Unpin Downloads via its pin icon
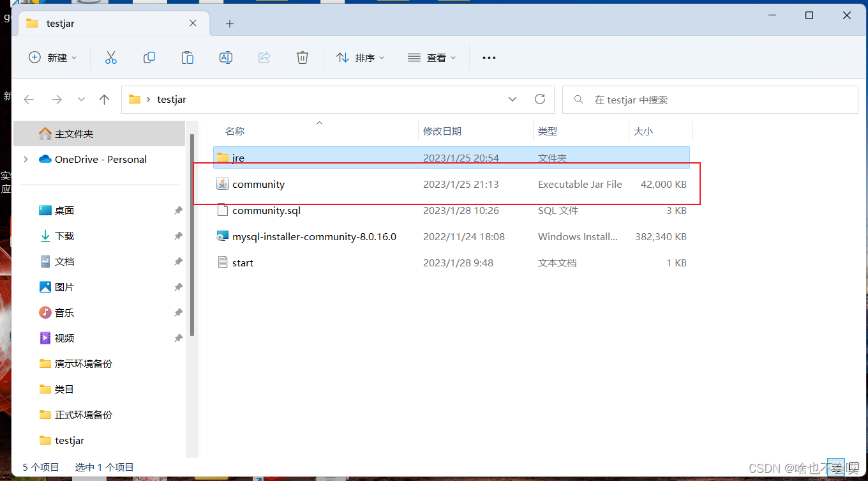Image resolution: width=868 pixels, height=481 pixels. pyautogui.click(x=178, y=236)
